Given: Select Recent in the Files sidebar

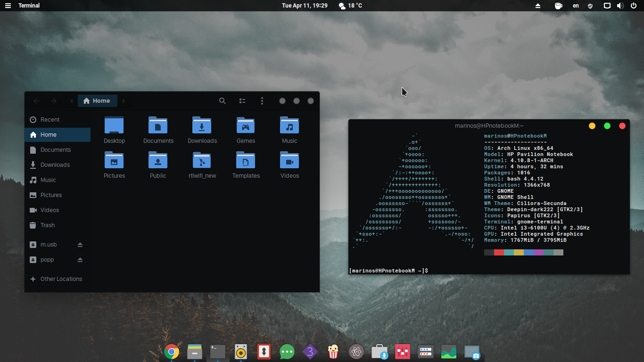Looking at the screenshot, I should pyautogui.click(x=58, y=120).
